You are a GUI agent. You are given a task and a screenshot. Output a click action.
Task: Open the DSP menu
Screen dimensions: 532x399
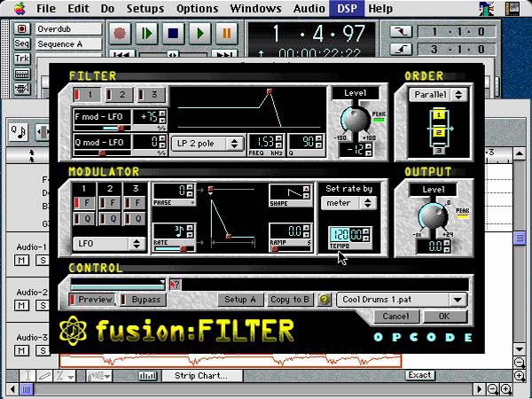[348, 9]
